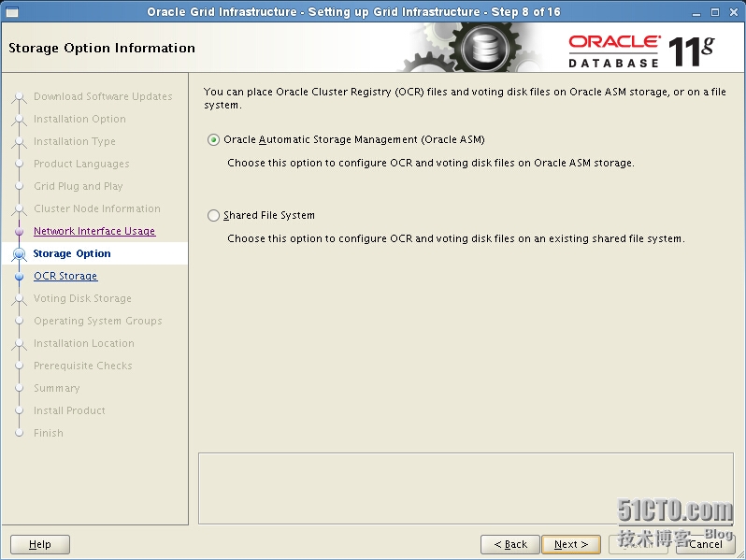Click the Product Languages step text
This screenshot has height=560, width=746.
(81, 164)
